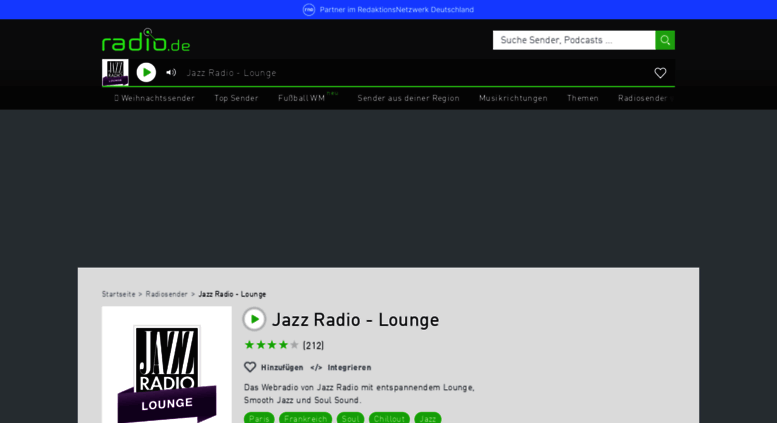
Task: Select the Jazz tag
Action: tap(428, 419)
